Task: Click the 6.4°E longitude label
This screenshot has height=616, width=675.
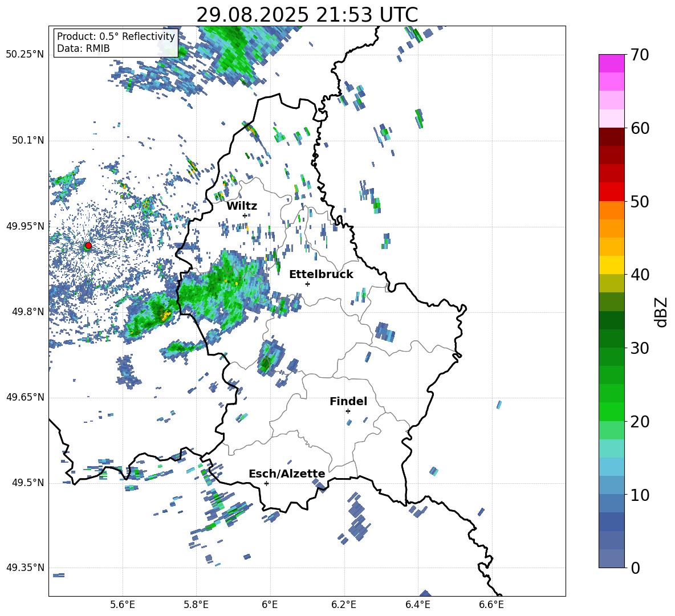Action: (x=418, y=605)
